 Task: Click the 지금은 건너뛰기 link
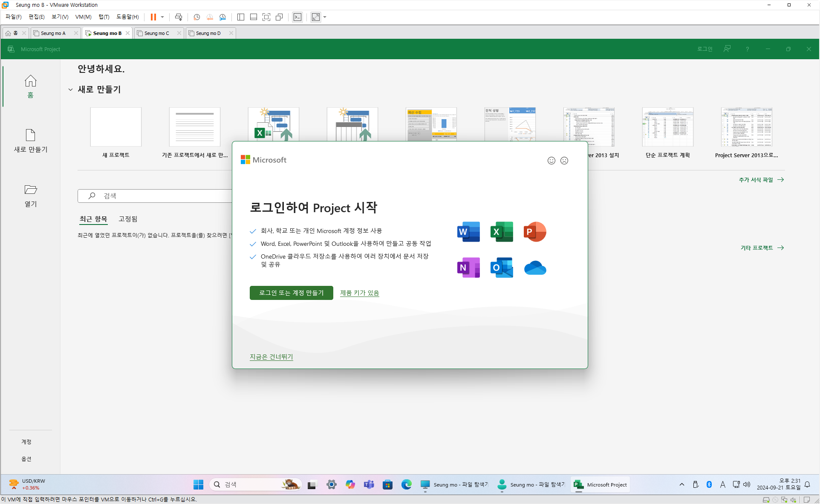pyautogui.click(x=271, y=357)
